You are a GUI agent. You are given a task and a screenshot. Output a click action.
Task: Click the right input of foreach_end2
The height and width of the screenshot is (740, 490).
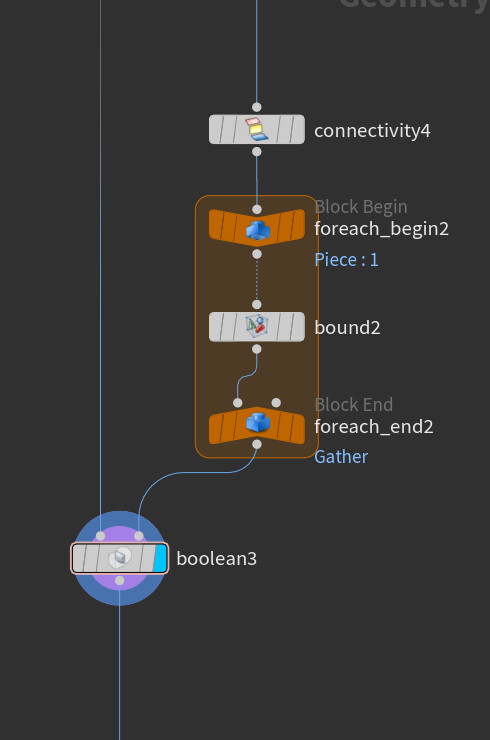(276, 403)
